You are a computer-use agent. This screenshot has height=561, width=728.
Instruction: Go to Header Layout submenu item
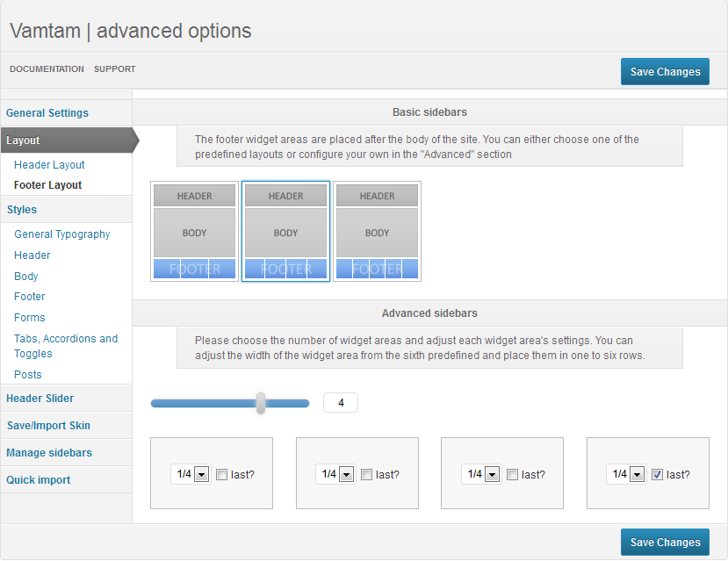pyautogui.click(x=49, y=165)
